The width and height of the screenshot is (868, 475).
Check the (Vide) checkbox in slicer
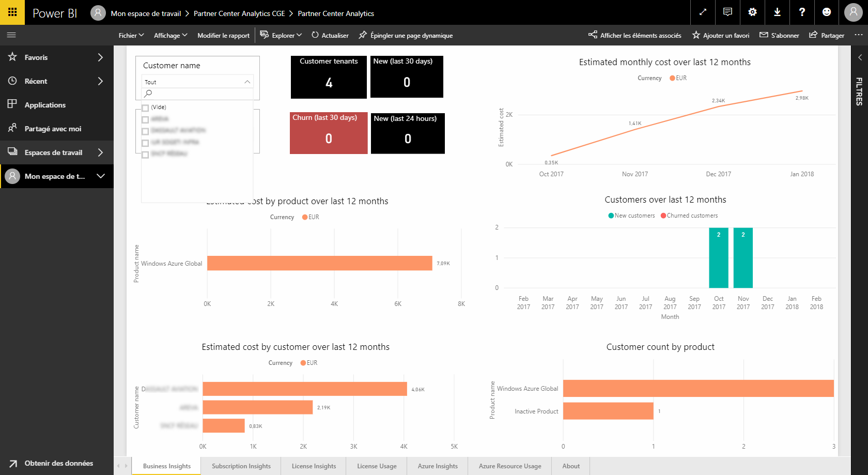coord(145,108)
